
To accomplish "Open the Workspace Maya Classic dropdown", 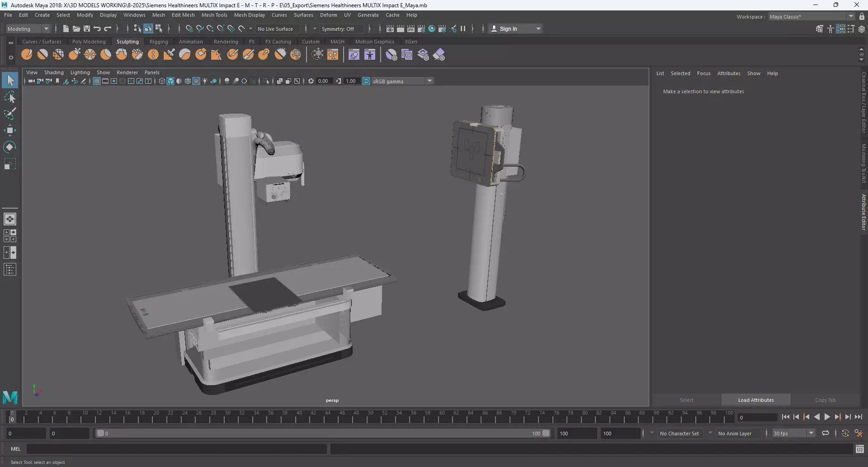I will tap(811, 17).
